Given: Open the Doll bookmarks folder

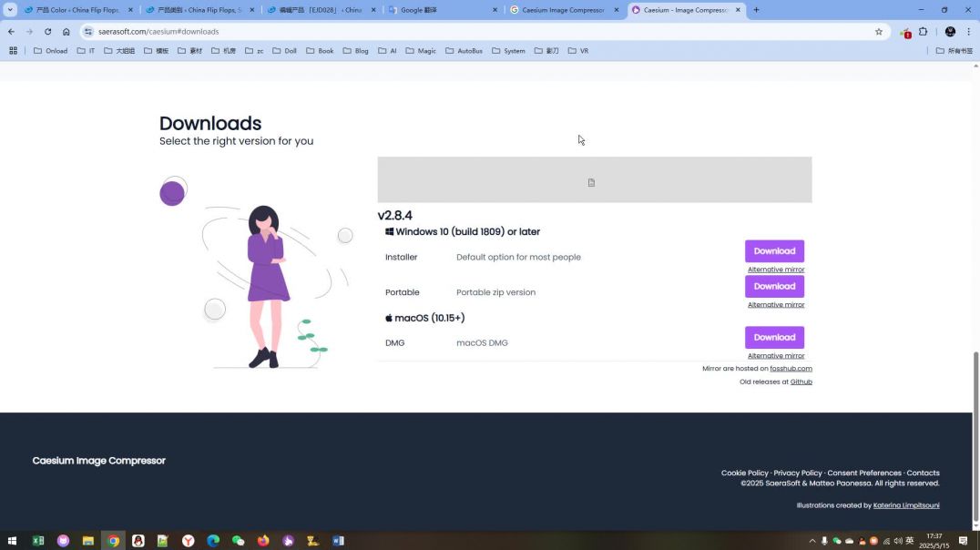Looking at the screenshot, I should pos(284,51).
